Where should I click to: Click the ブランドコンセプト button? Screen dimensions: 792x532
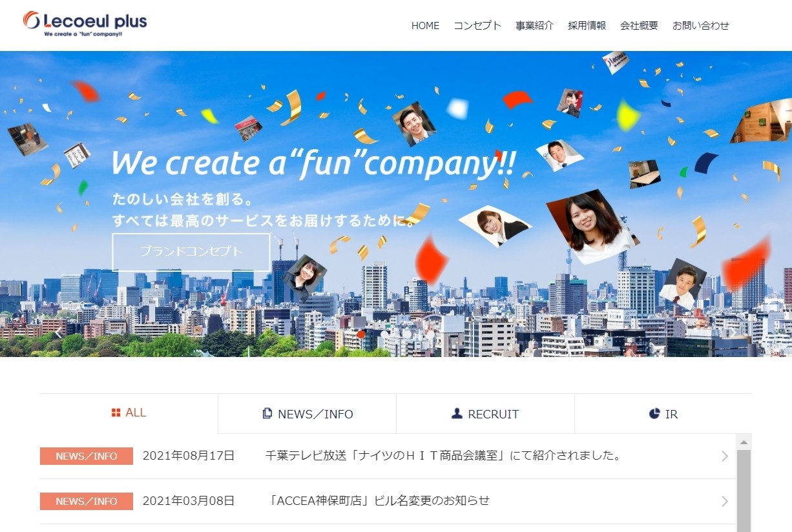pyautogui.click(x=191, y=252)
